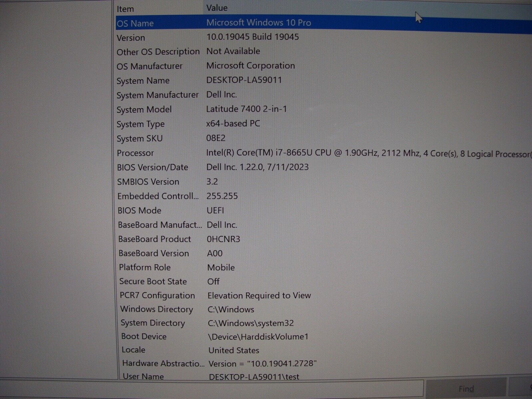This screenshot has height=399, width=532.
Task: Click the Microsoft Corporation value
Action: (x=251, y=66)
